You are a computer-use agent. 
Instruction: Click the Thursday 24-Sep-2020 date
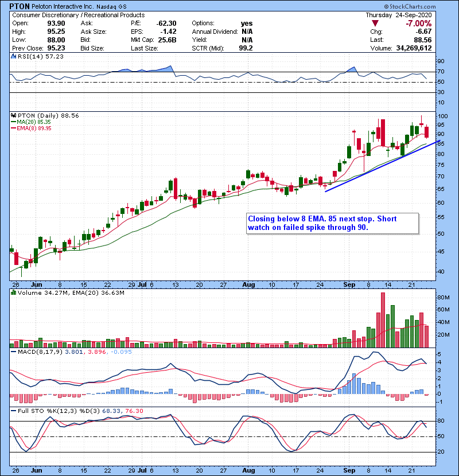(399, 15)
